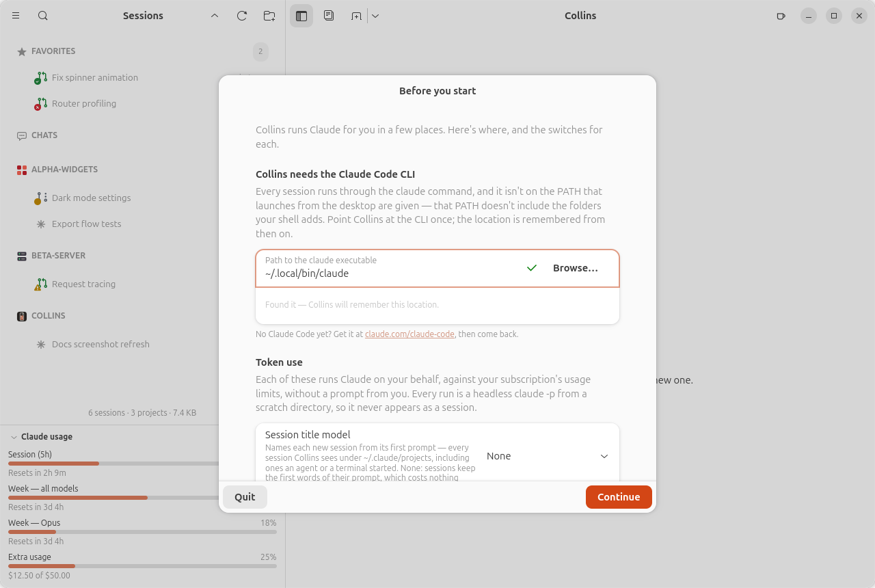
Task: Click the search magnifier icon
Action: tap(43, 16)
